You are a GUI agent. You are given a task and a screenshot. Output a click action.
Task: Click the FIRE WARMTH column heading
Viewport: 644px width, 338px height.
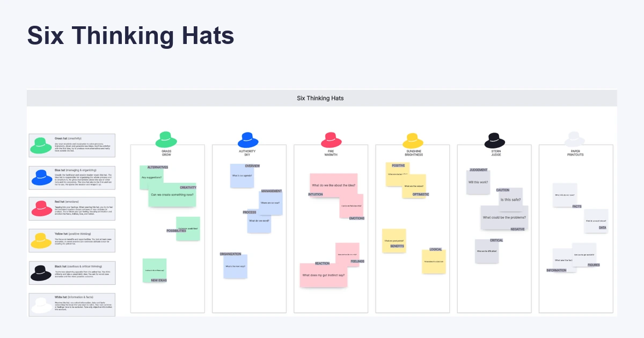[331, 153]
